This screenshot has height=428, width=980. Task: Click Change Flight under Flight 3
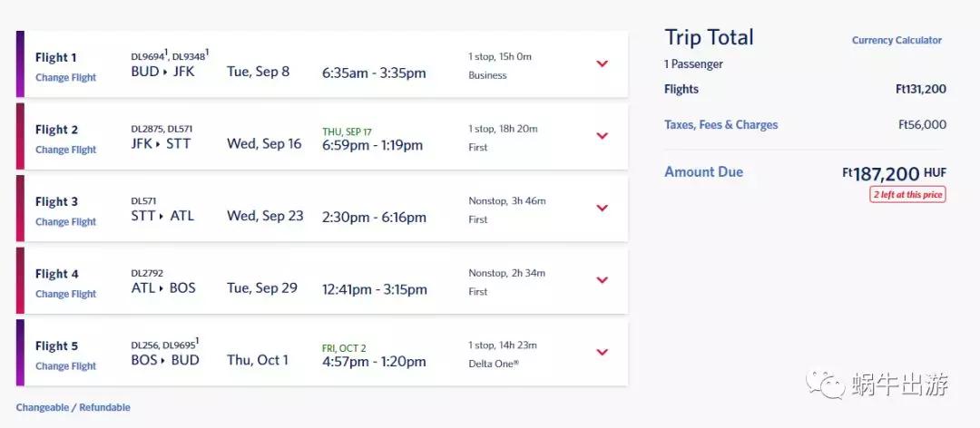click(65, 222)
